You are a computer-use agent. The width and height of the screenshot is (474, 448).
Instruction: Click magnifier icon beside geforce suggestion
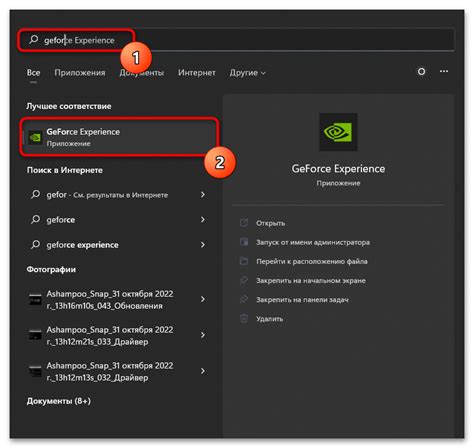click(35, 219)
